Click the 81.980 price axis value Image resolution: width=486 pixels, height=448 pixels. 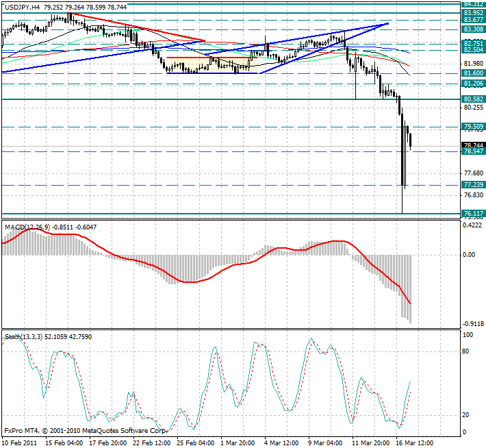[x=473, y=64]
